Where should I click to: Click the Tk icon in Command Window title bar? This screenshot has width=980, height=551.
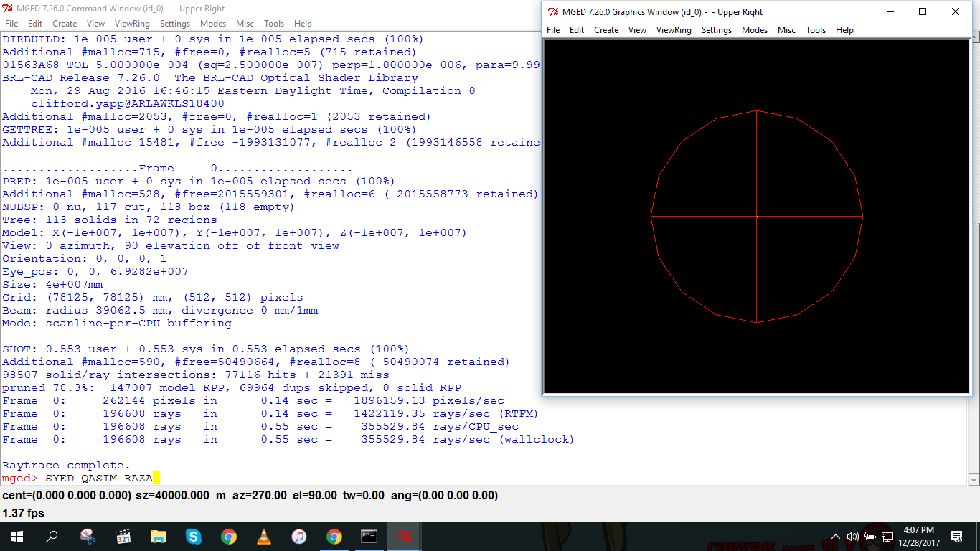[x=8, y=9]
